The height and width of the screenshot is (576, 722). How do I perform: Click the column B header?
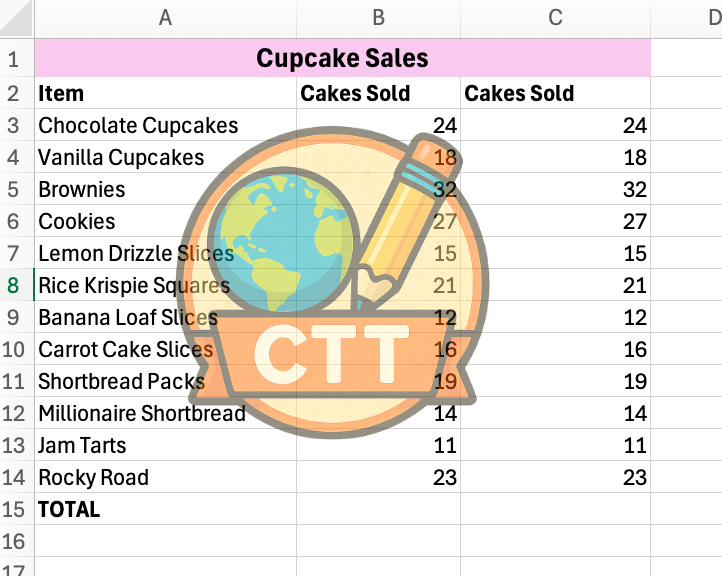point(378,17)
